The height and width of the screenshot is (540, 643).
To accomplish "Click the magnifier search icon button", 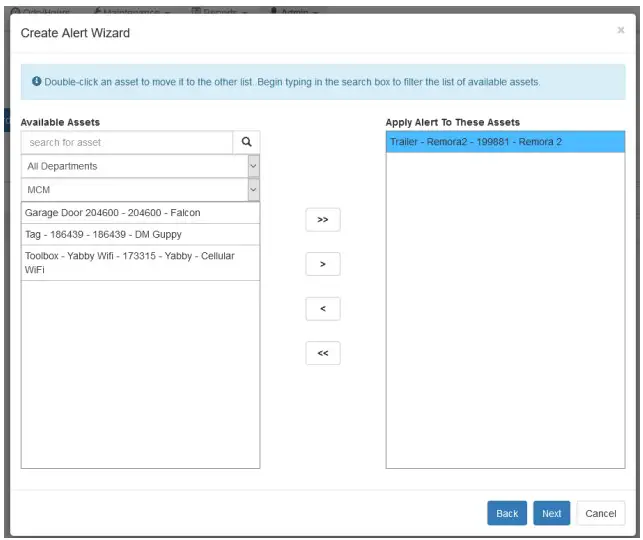I will pyautogui.click(x=246, y=142).
